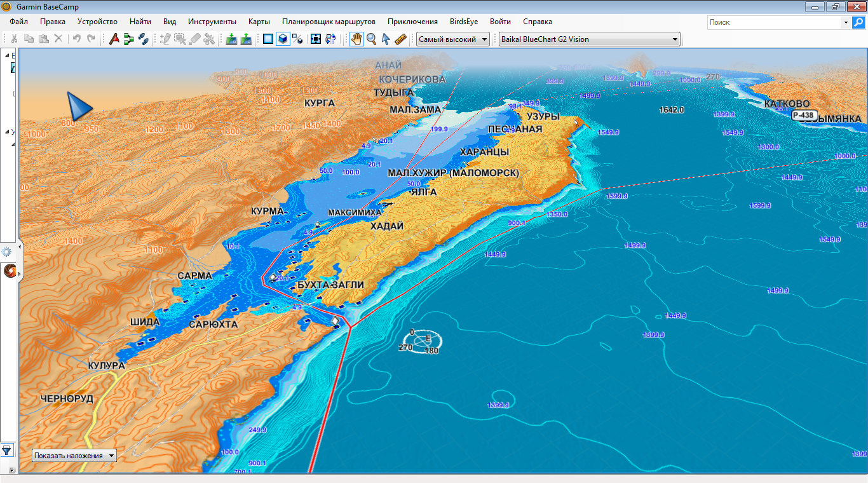This screenshot has height=483, width=868.
Task: Click the Garmin Adventures swirl icon
Action: (x=10, y=271)
